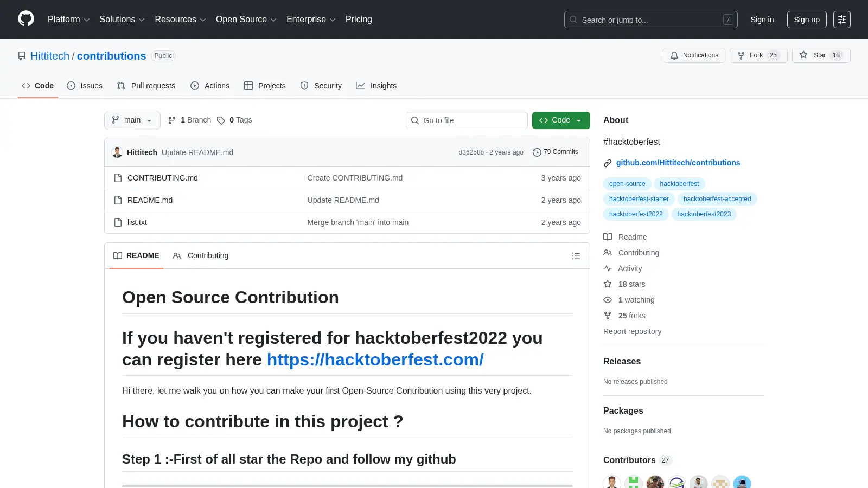Click the file icon beside CONTRIBUTING.md
The image size is (868, 488).
tap(118, 178)
